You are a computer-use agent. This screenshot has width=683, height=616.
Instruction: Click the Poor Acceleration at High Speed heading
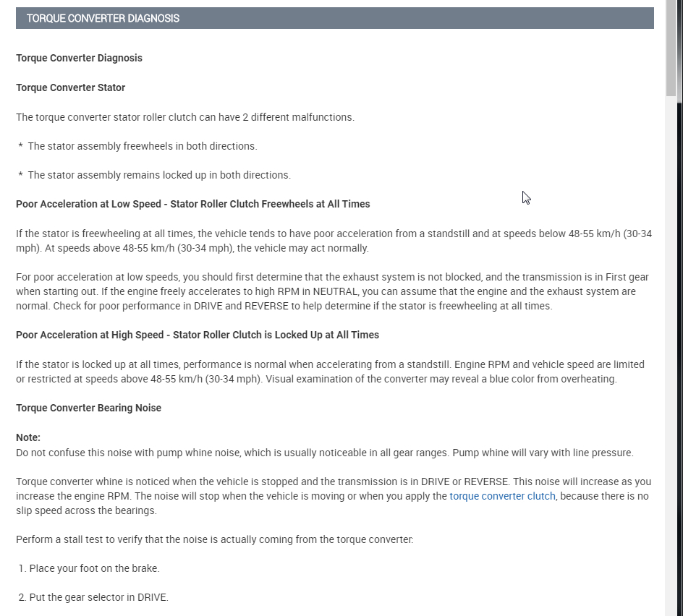197,335
